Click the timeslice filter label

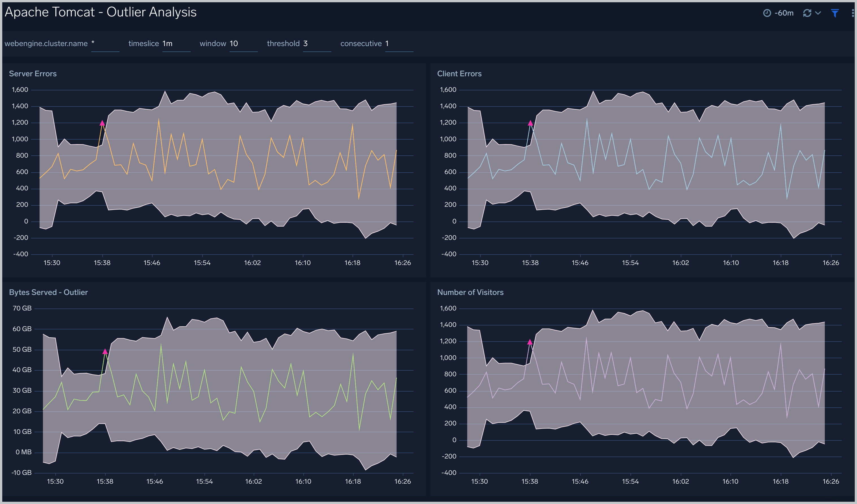click(143, 44)
